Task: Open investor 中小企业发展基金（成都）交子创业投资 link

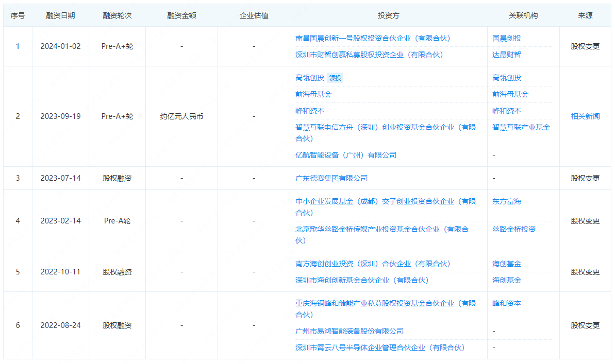Action: tap(386, 206)
